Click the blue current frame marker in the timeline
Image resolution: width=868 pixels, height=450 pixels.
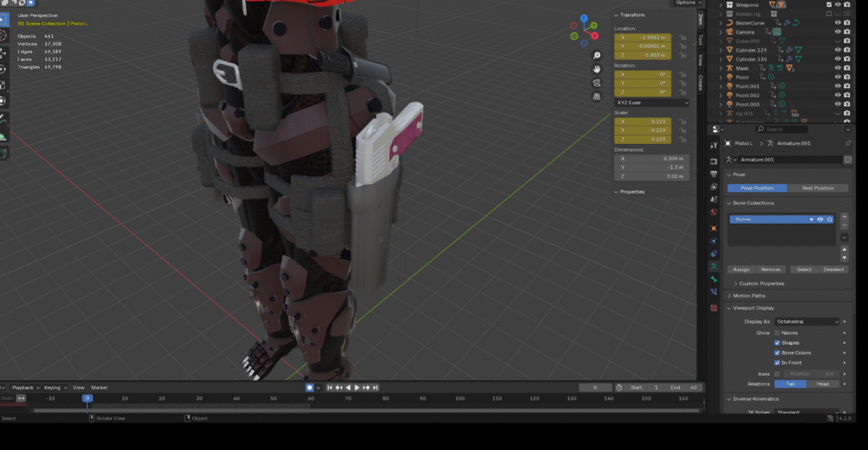pos(86,398)
